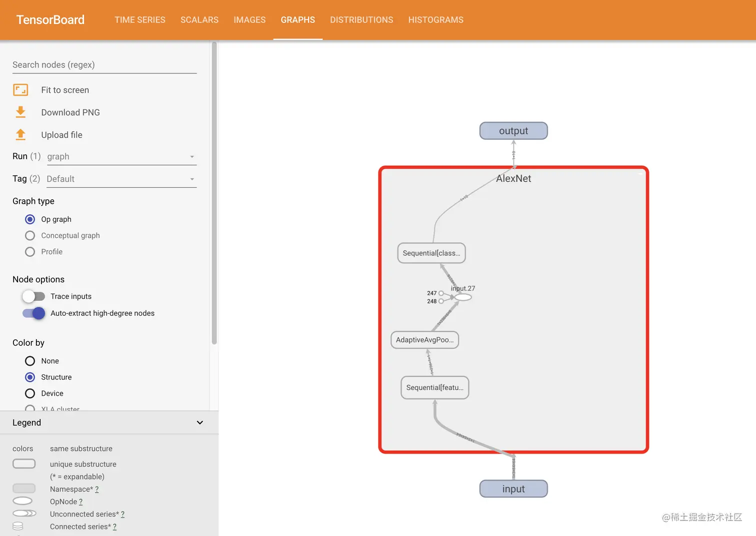Click the Fit to screen icon
Image resolution: width=756 pixels, height=536 pixels.
20,90
